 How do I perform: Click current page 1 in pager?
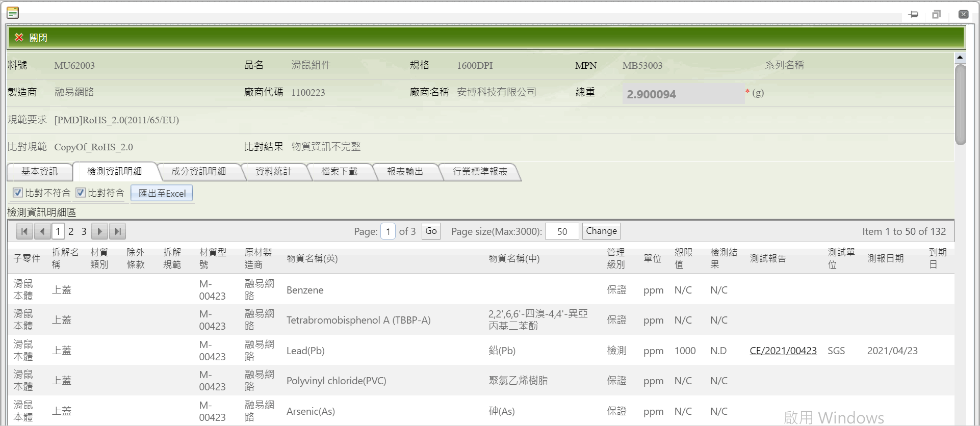pyautogui.click(x=58, y=231)
